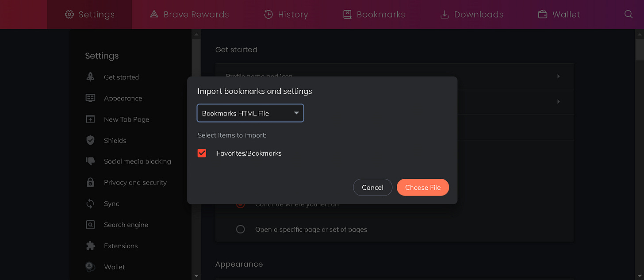The height and width of the screenshot is (280, 644).
Task: Expand the second Get started row arrow
Action: click(558, 101)
